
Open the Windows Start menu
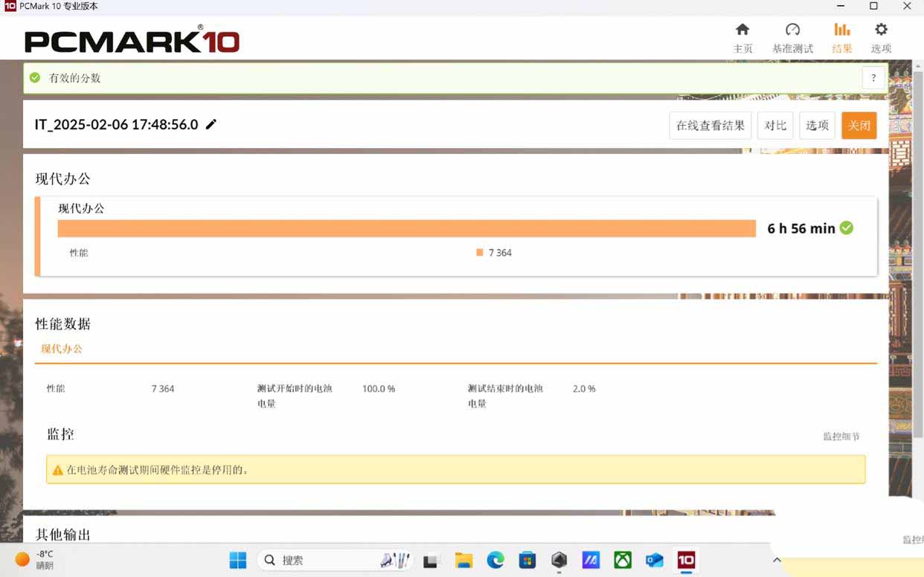pyautogui.click(x=237, y=560)
